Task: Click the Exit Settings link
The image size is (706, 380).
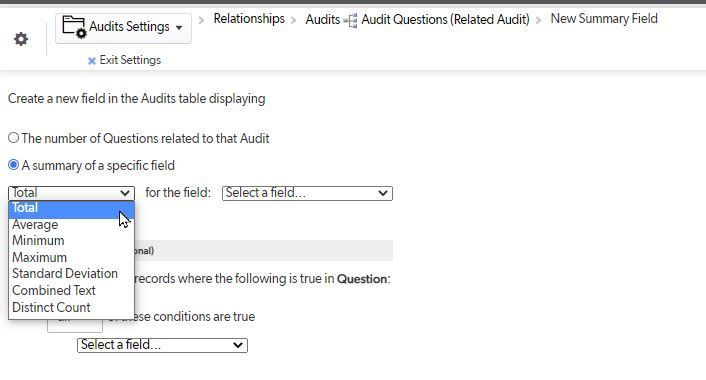Action: [x=130, y=60]
